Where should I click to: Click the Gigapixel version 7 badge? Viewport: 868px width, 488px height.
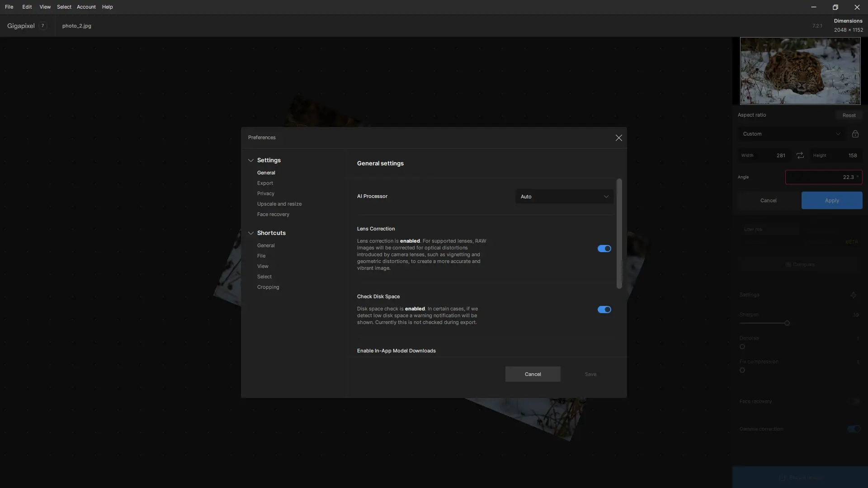tap(42, 26)
